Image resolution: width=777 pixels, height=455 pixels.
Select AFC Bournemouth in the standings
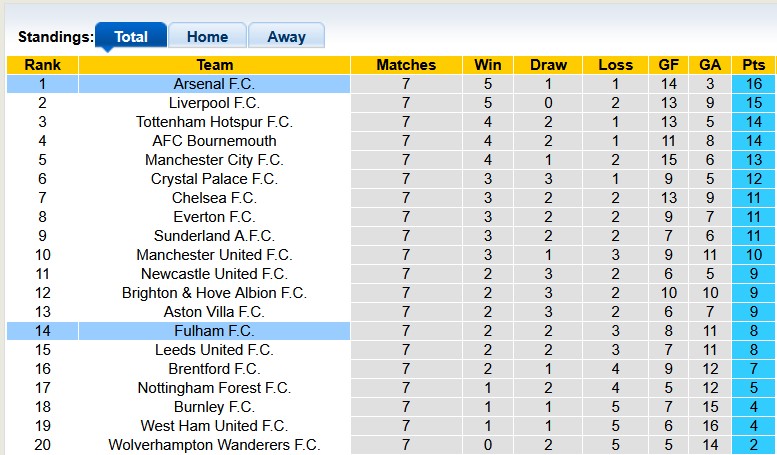pos(214,141)
